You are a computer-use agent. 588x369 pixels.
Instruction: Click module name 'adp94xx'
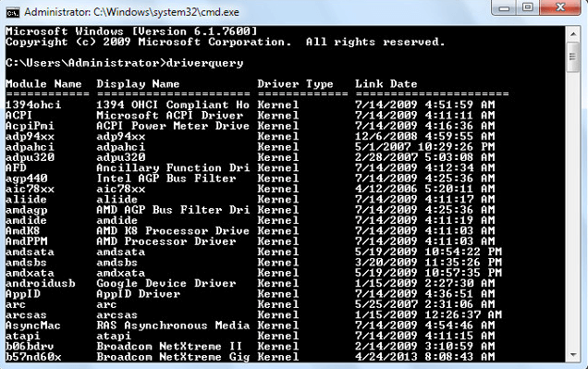(x=30, y=136)
